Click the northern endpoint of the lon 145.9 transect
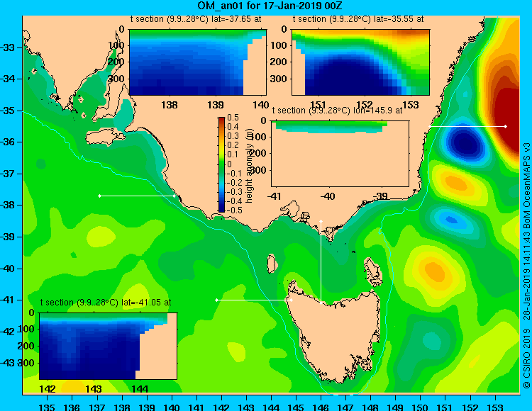Viewport: 532px width, 411px height. click(x=321, y=221)
